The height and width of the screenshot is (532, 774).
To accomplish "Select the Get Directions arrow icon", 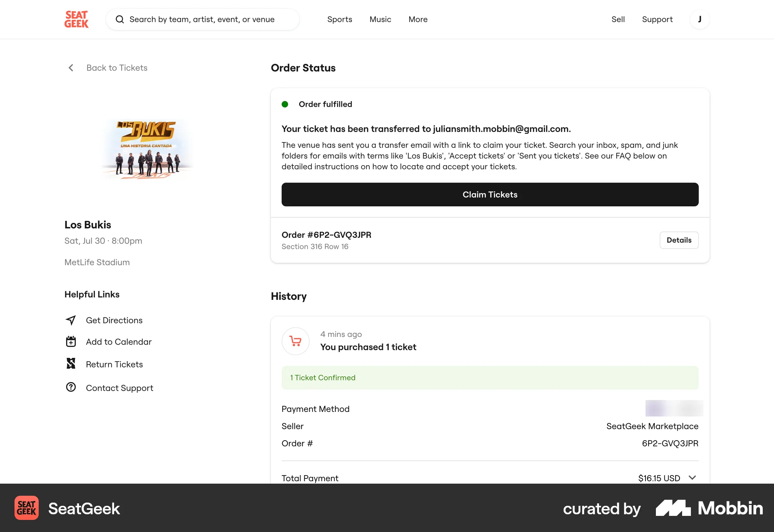I will [71, 320].
